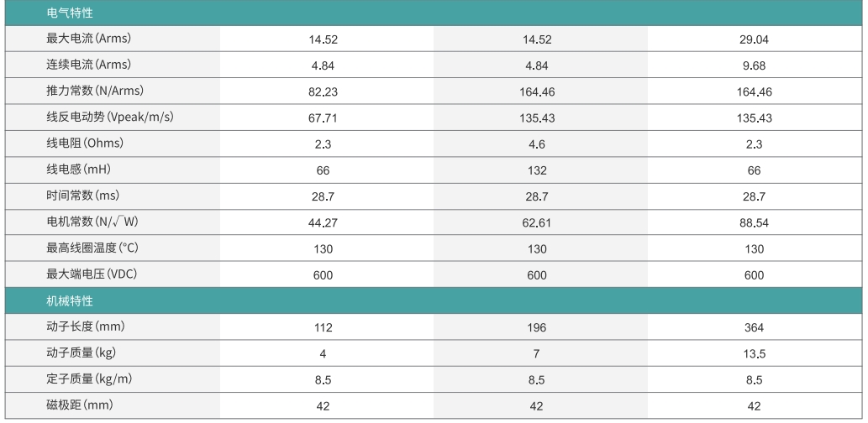Click the 9.68 continuous current value

coord(754,65)
